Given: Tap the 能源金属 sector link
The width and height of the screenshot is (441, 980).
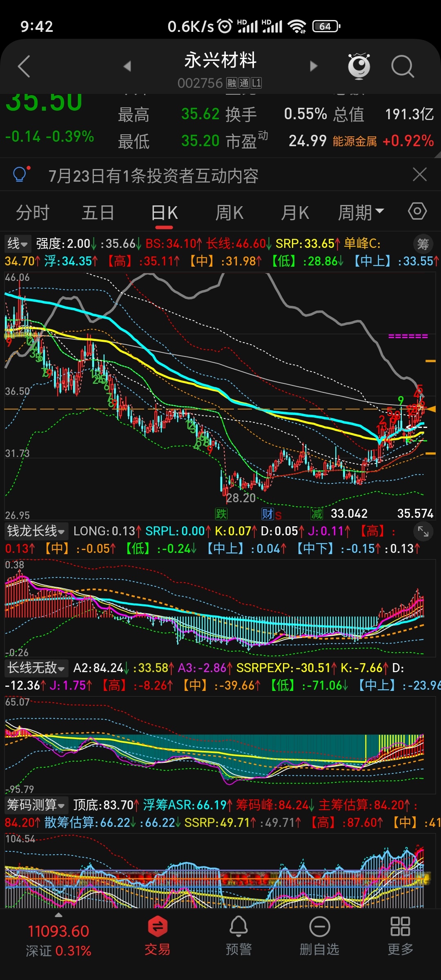Looking at the screenshot, I should (355, 141).
